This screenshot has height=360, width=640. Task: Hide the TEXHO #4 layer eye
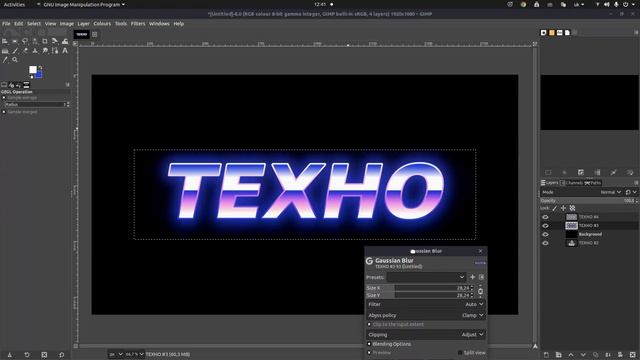[x=545, y=217]
